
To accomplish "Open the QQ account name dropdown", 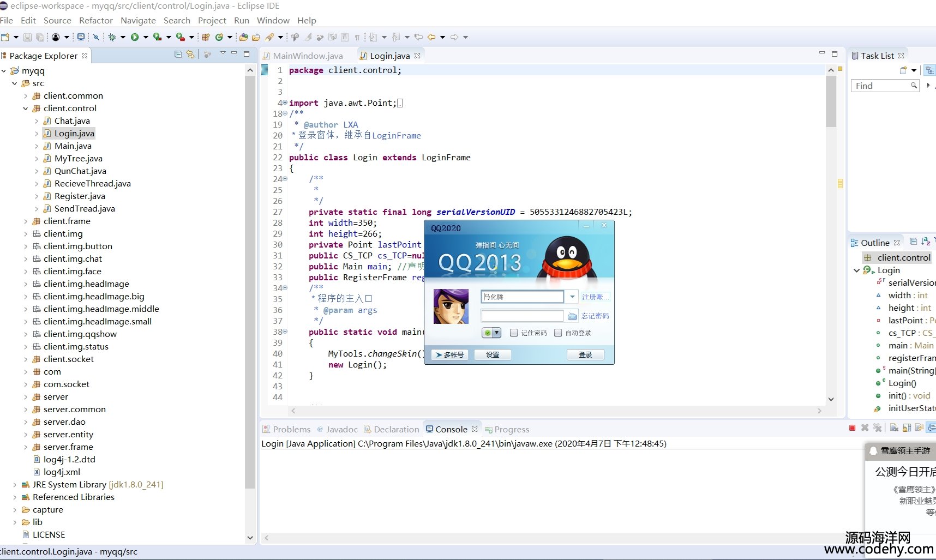I will tap(572, 297).
